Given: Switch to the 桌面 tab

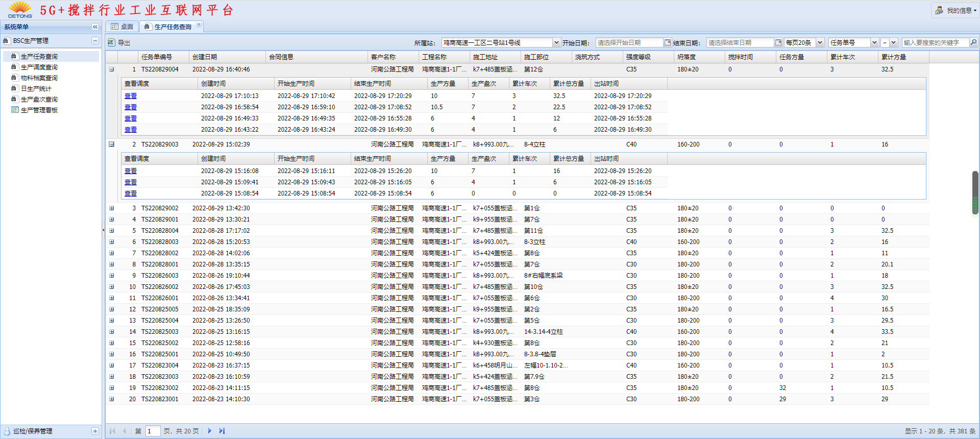Looking at the screenshot, I should (122, 27).
